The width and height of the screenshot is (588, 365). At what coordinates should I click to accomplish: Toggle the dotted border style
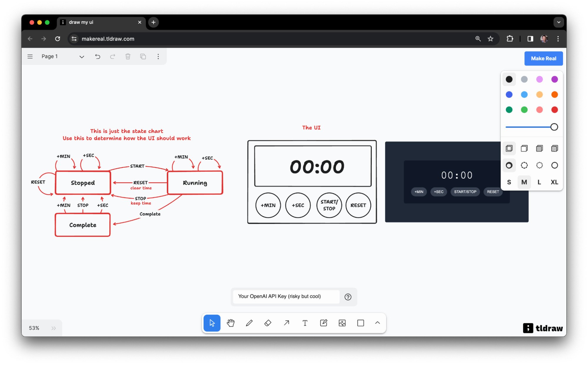point(539,165)
